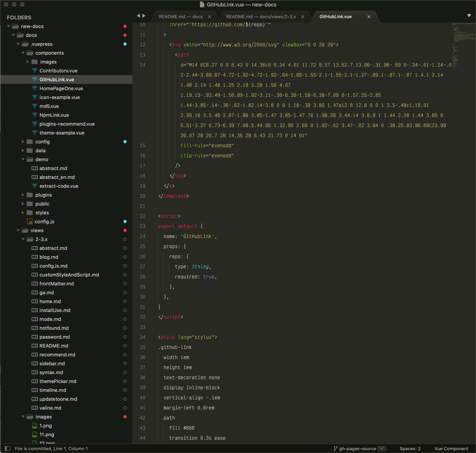The height and width of the screenshot is (453, 476).
Task: Click the markdown icon next to abstract.md
Action: pyautogui.click(x=34, y=168)
